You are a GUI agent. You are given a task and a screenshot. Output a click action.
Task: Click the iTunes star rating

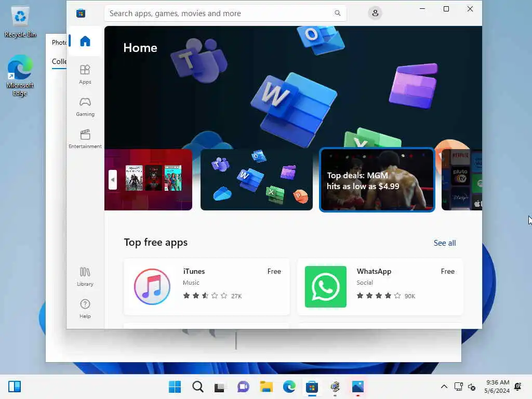coord(205,296)
